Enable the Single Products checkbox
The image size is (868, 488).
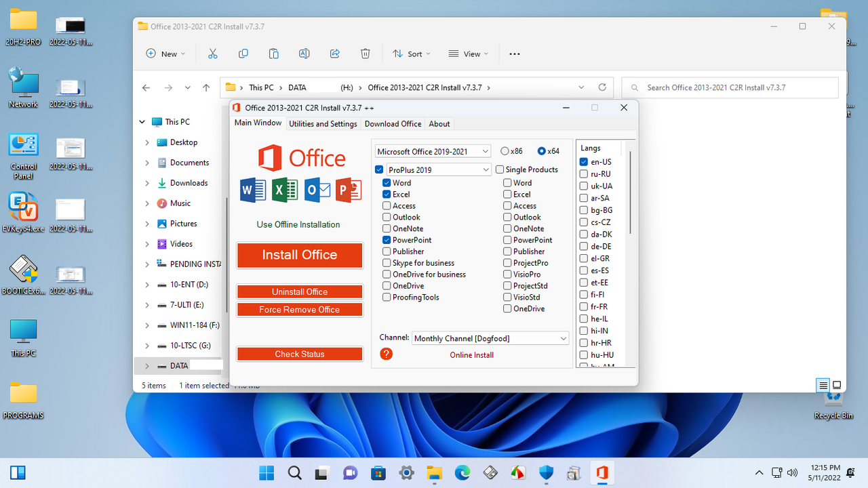pyautogui.click(x=500, y=169)
